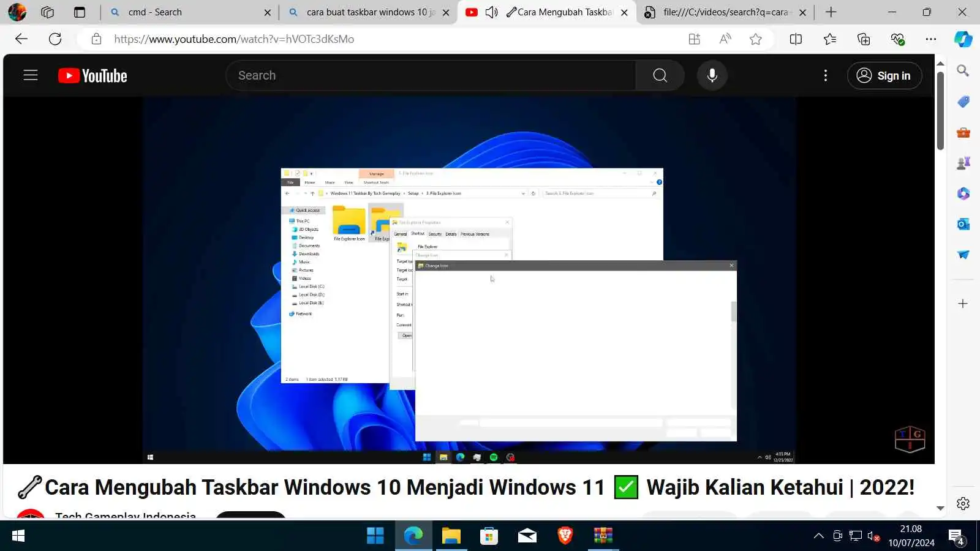Close the file:///C:/videos tab
Viewport: 980px width, 551px height.
click(802, 12)
